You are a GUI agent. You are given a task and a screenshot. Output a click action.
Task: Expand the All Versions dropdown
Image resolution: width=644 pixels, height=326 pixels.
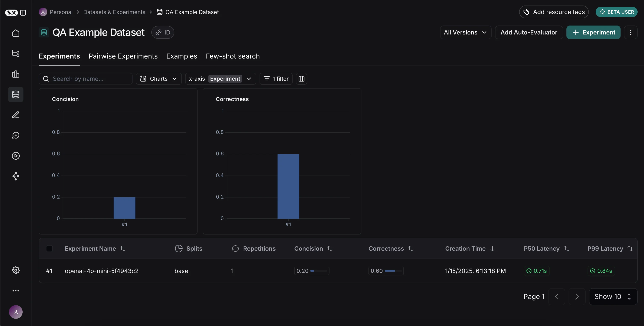[465, 32]
